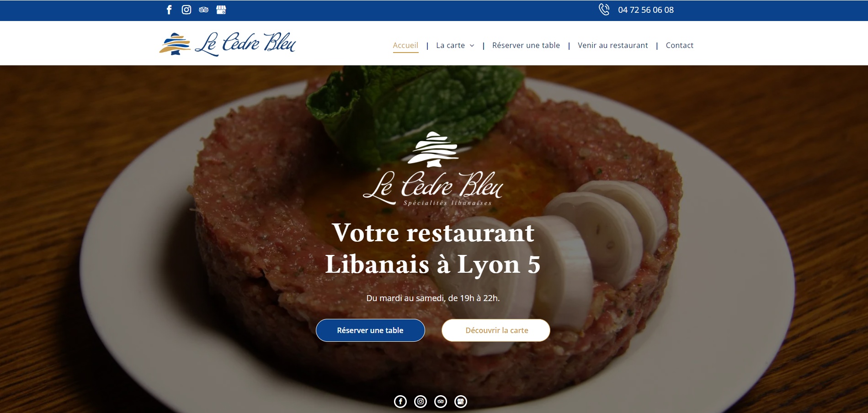Click the Découvrir la carte button
This screenshot has height=413, width=868.
pyautogui.click(x=496, y=330)
